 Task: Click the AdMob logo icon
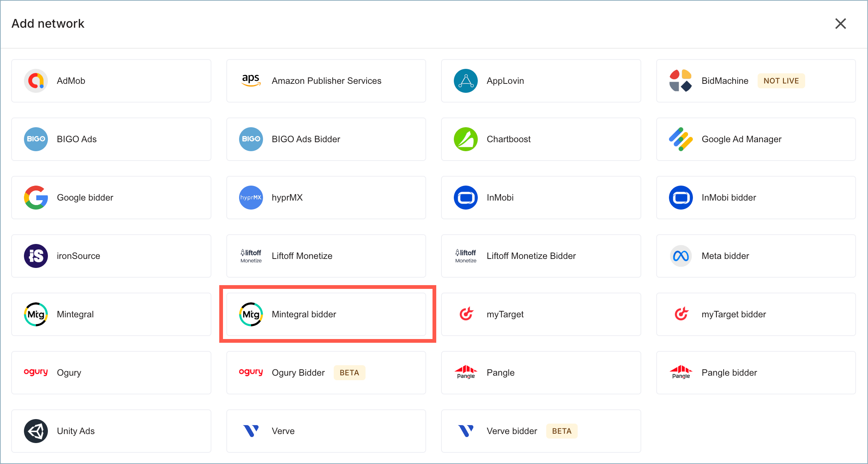(36, 81)
